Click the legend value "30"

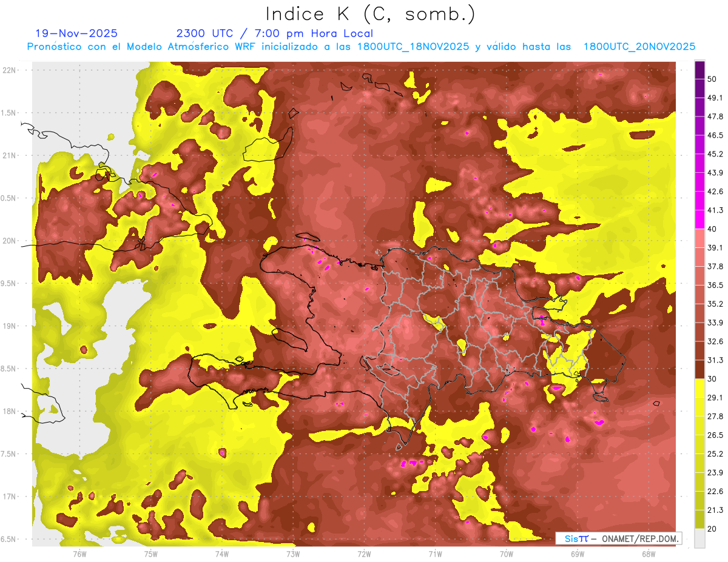(712, 379)
